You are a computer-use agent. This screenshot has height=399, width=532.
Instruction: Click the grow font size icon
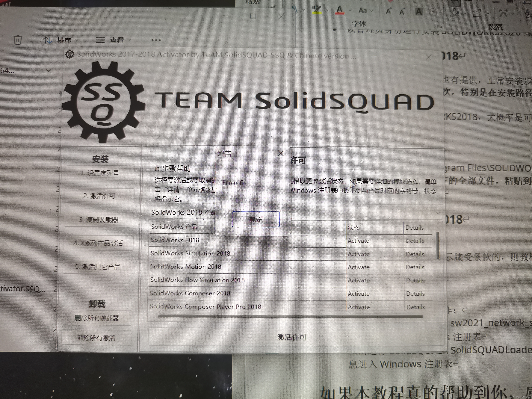(x=388, y=11)
